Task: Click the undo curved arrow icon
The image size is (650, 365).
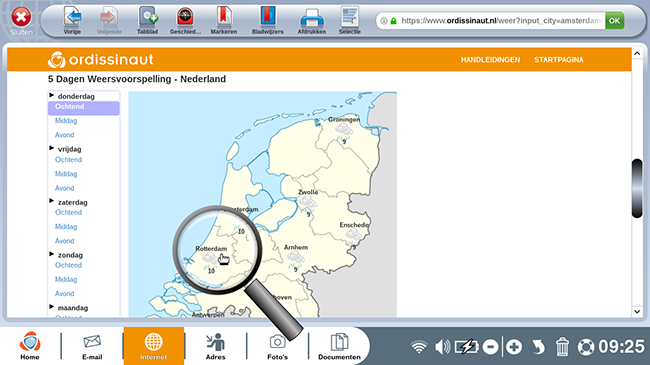Action: click(538, 347)
